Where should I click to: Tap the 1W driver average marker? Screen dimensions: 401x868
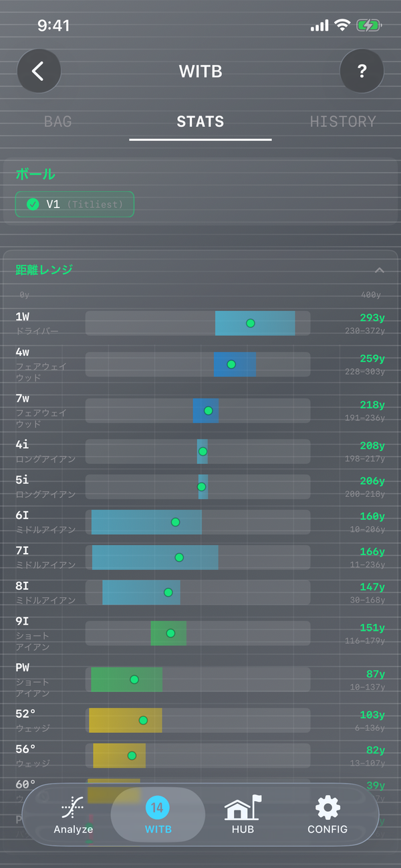[251, 323]
